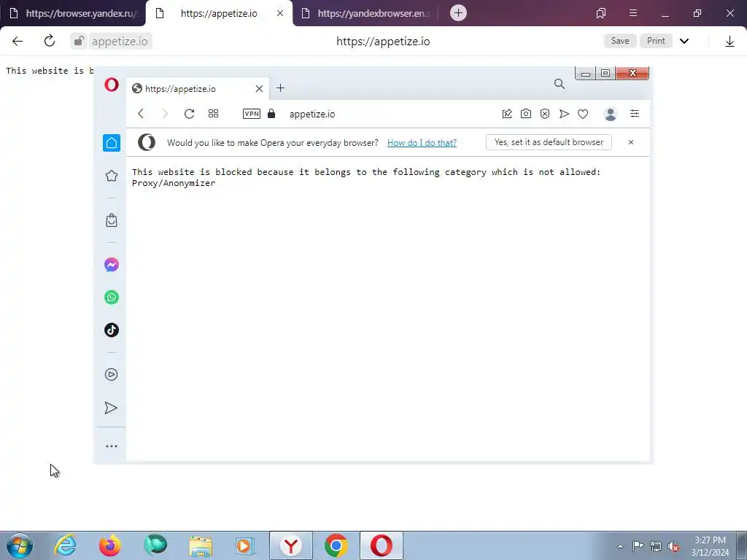
Task: Open network icon in system tray
Action: point(656,546)
